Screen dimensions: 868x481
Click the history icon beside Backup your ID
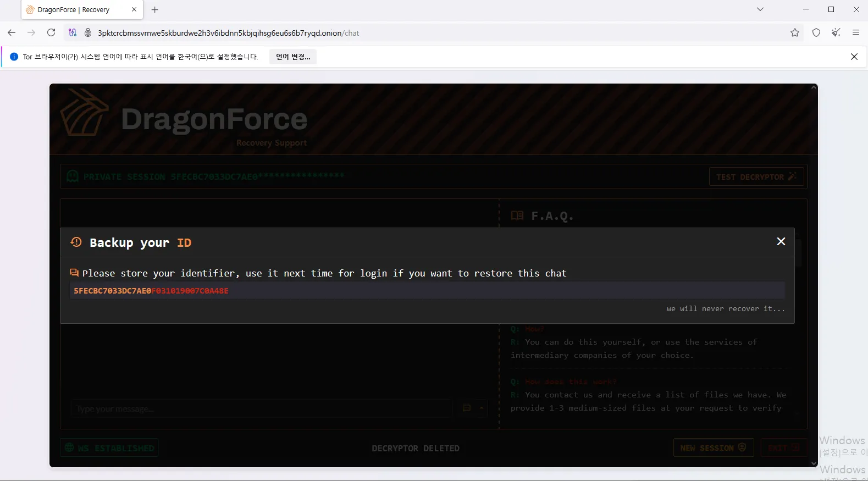pyautogui.click(x=76, y=242)
